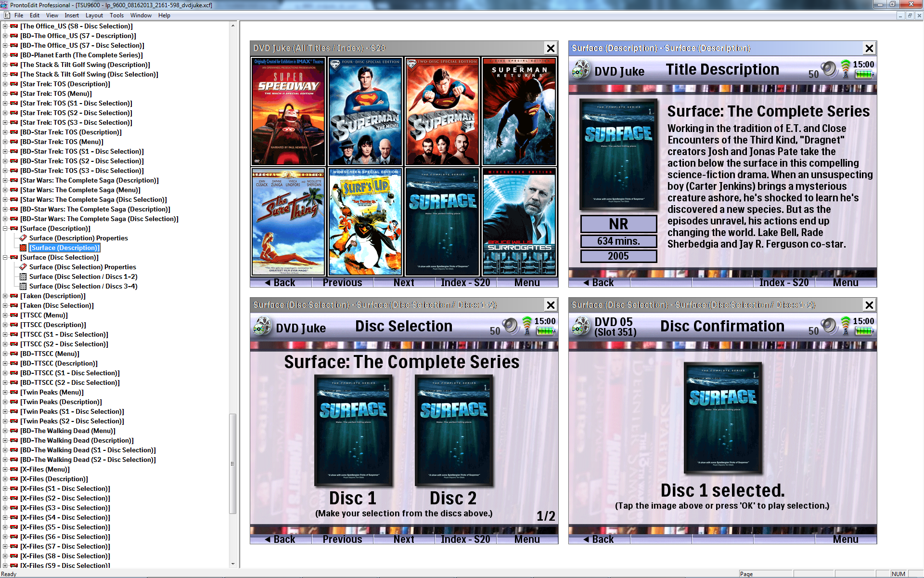Click the speaker icon in Disc Selection panel
Screen dimensions: 924x578
(511, 326)
